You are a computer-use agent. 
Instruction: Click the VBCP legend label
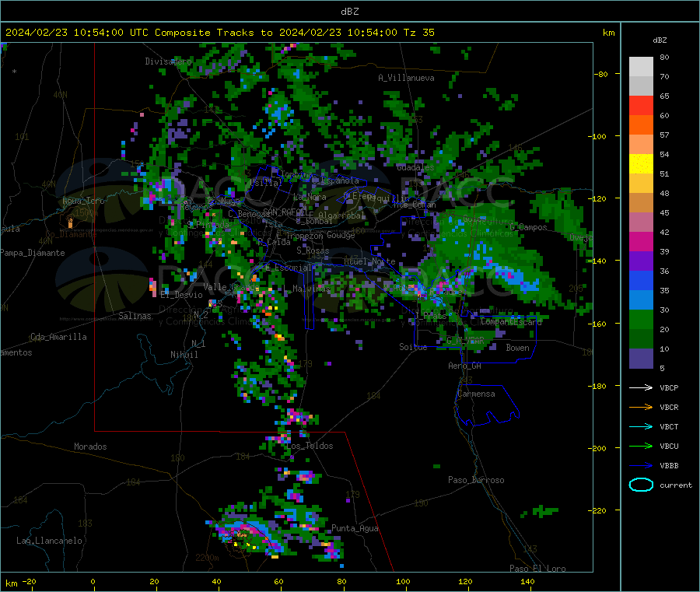point(669,388)
